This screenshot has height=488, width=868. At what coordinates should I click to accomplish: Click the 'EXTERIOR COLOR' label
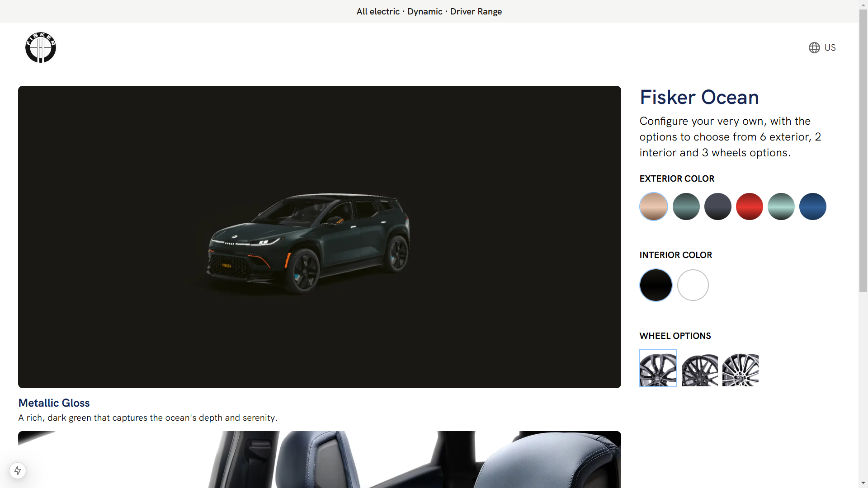(x=677, y=178)
